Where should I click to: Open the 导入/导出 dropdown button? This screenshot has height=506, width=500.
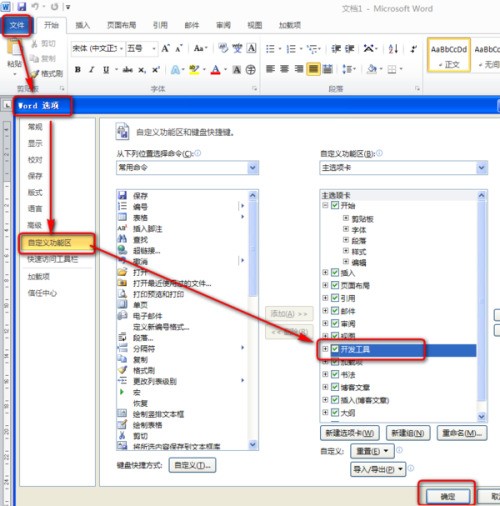(x=378, y=469)
